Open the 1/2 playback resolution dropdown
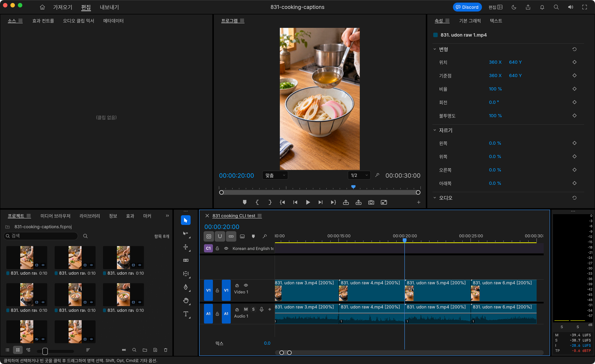The width and height of the screenshot is (595, 364). point(359,175)
